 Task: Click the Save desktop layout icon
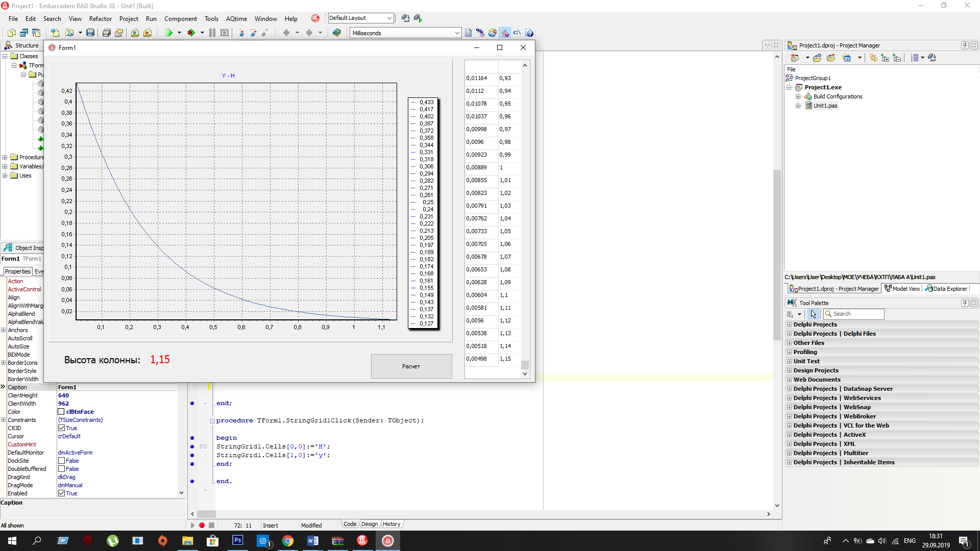click(x=405, y=18)
